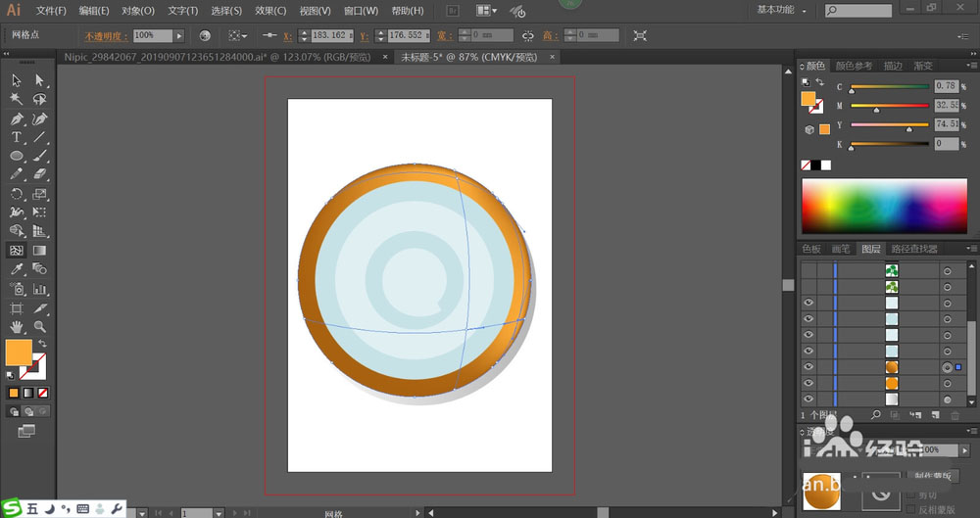Open the Color panel flyout menu
Image resolution: width=980 pixels, height=518 pixels.
coord(971,66)
